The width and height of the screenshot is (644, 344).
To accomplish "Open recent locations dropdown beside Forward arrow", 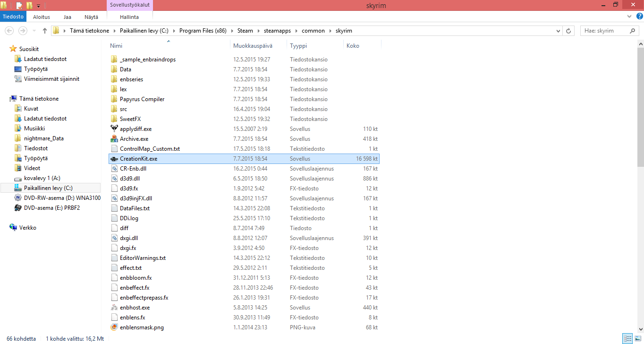I will point(34,31).
